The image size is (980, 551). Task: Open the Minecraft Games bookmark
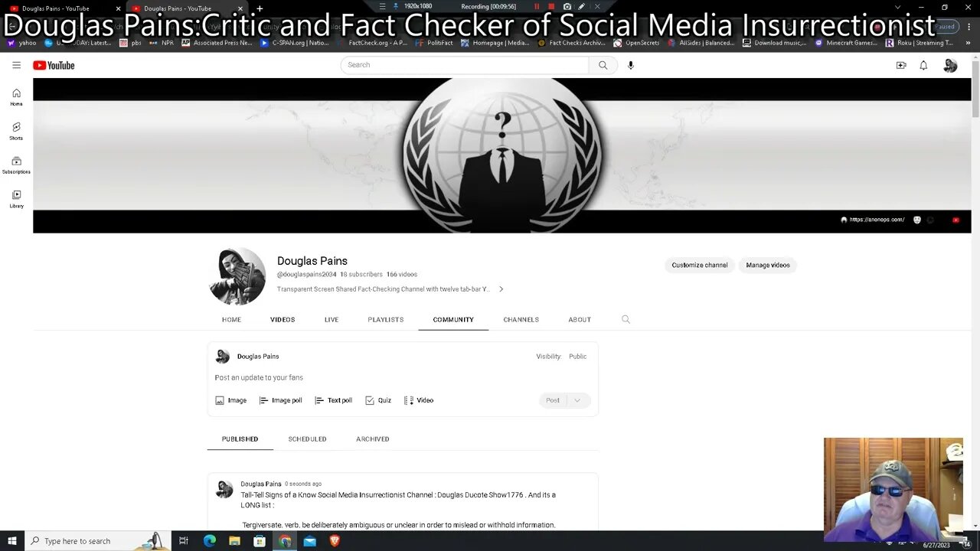846,43
